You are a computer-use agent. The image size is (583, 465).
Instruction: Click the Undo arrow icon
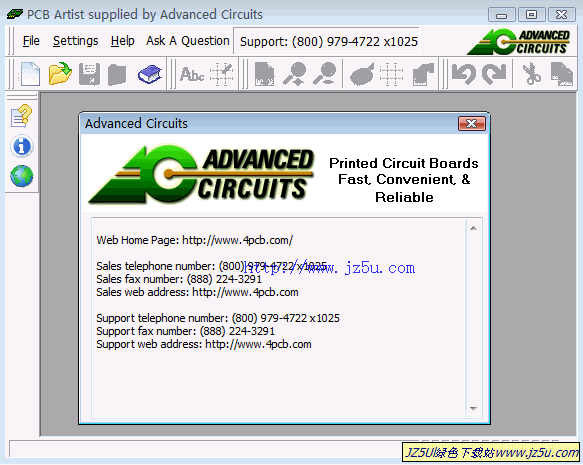464,74
